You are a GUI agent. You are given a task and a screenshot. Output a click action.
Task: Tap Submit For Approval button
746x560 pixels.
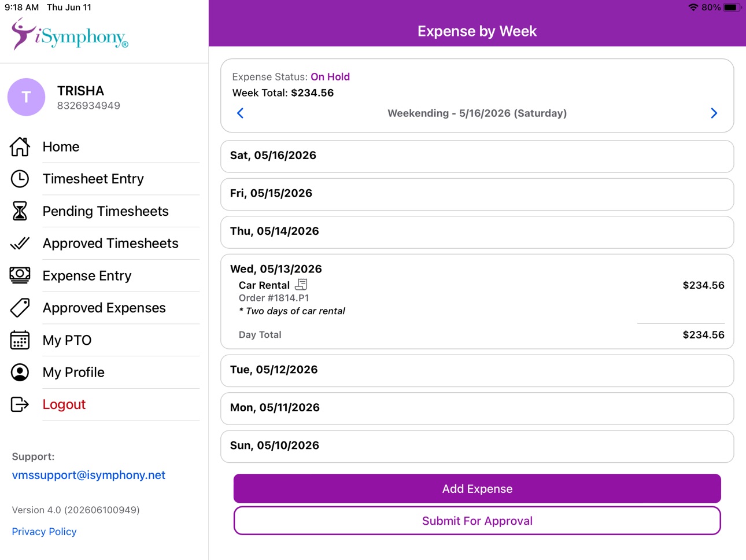[x=477, y=521]
